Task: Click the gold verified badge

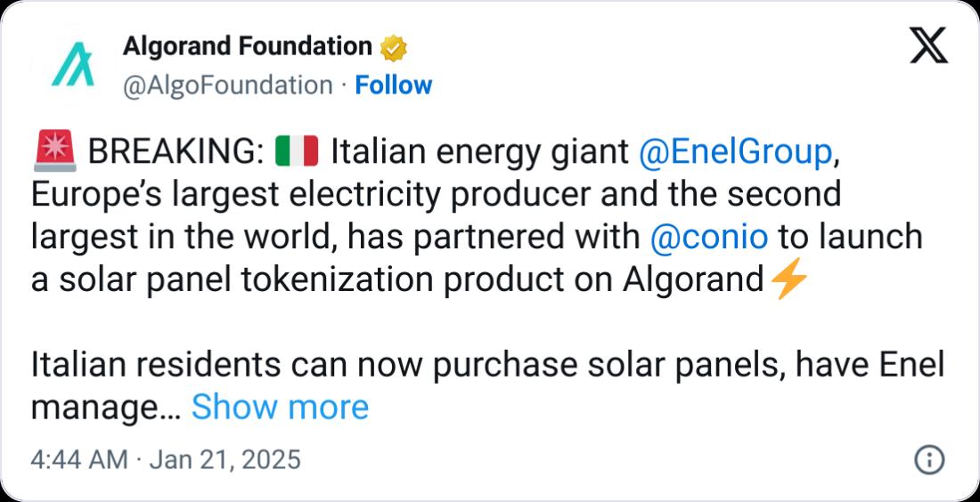Action: [394, 47]
